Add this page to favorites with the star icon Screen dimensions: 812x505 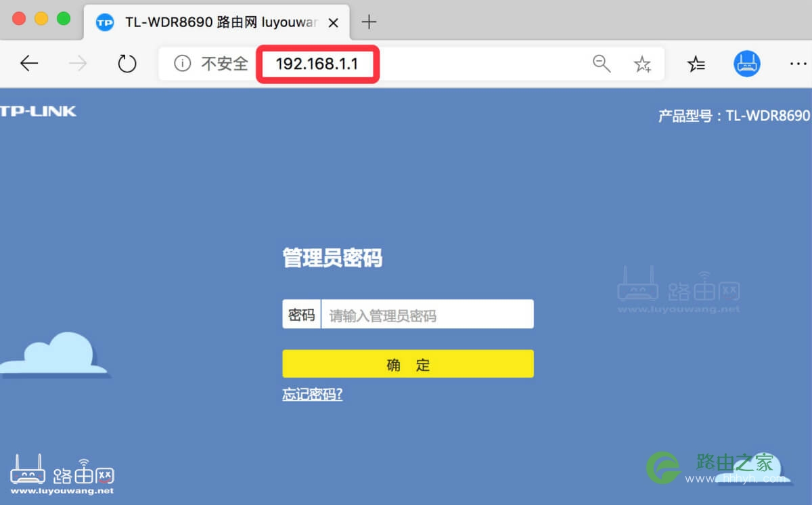click(641, 64)
